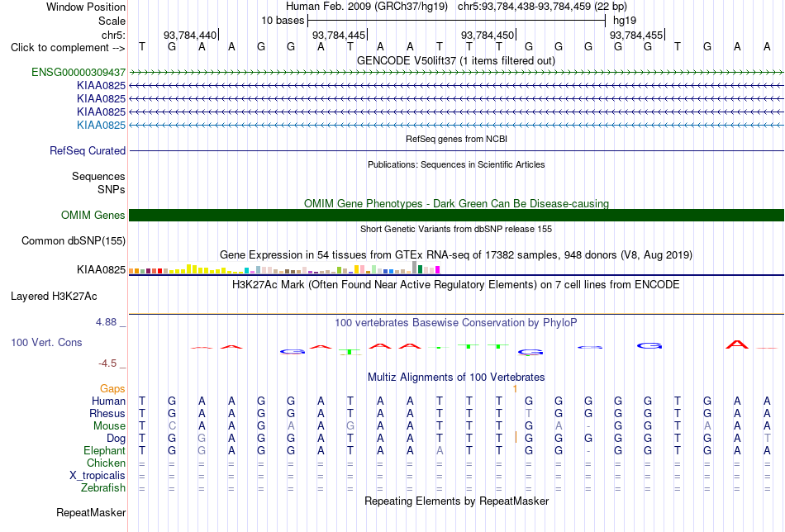Click the Mouse species label

[x=109, y=426]
